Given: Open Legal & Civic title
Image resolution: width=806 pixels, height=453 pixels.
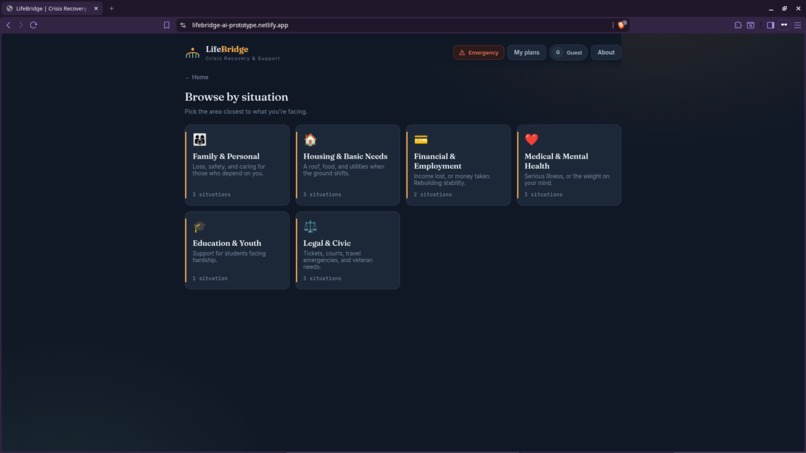Looking at the screenshot, I should coord(327,243).
